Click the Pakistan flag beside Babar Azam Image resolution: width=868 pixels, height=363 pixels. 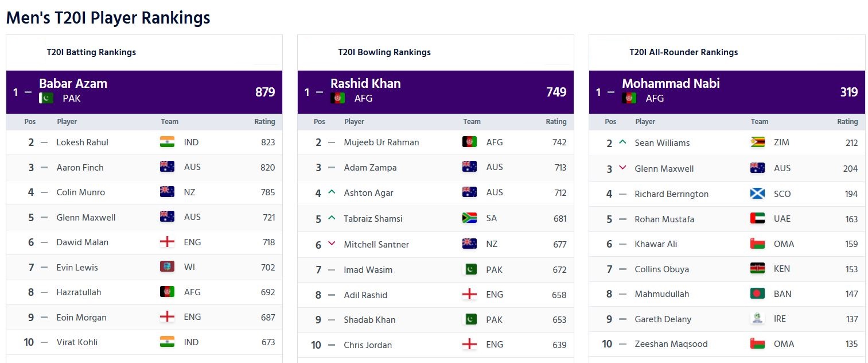(x=46, y=98)
